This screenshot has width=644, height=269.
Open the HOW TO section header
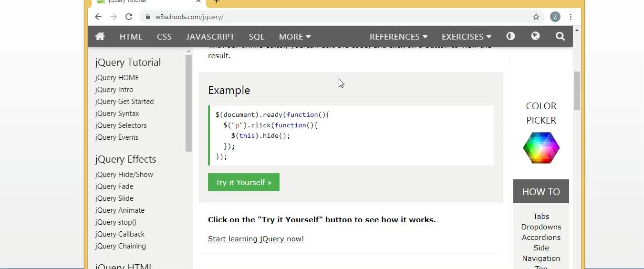tap(541, 191)
